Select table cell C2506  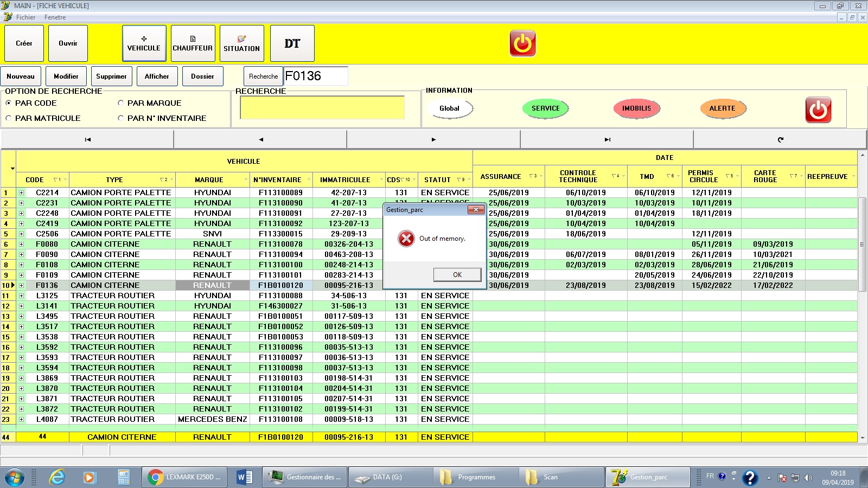(47, 234)
